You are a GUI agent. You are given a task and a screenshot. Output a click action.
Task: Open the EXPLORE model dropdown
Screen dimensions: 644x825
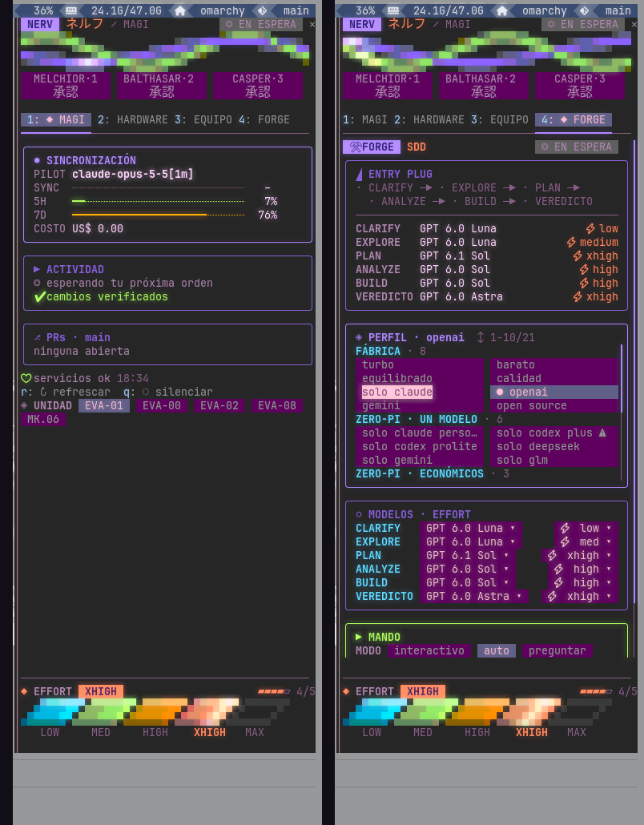point(471,542)
